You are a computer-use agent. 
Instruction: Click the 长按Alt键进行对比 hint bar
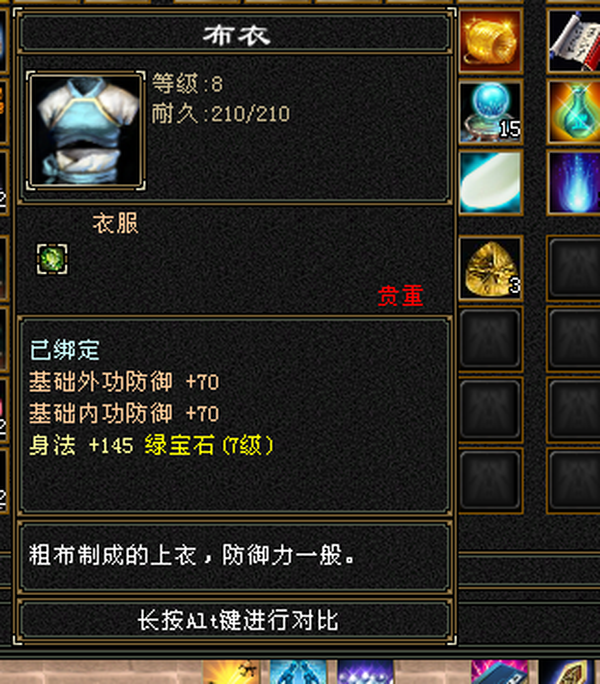click(236, 620)
